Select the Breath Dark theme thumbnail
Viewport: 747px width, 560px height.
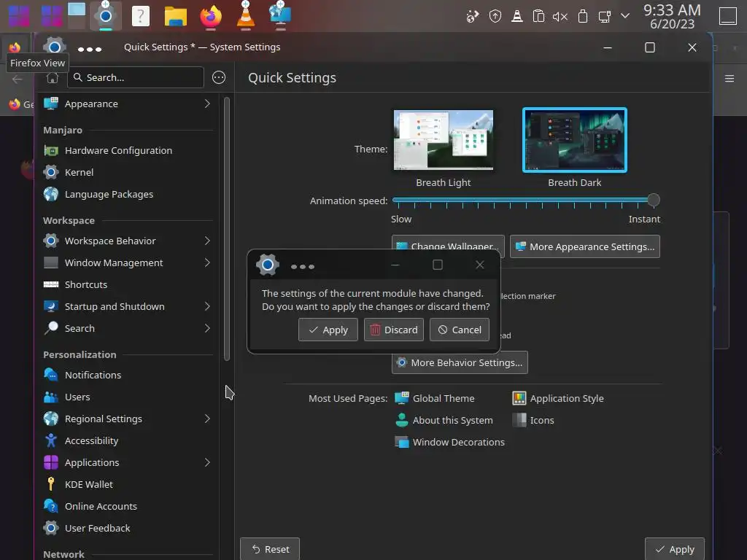click(x=575, y=140)
